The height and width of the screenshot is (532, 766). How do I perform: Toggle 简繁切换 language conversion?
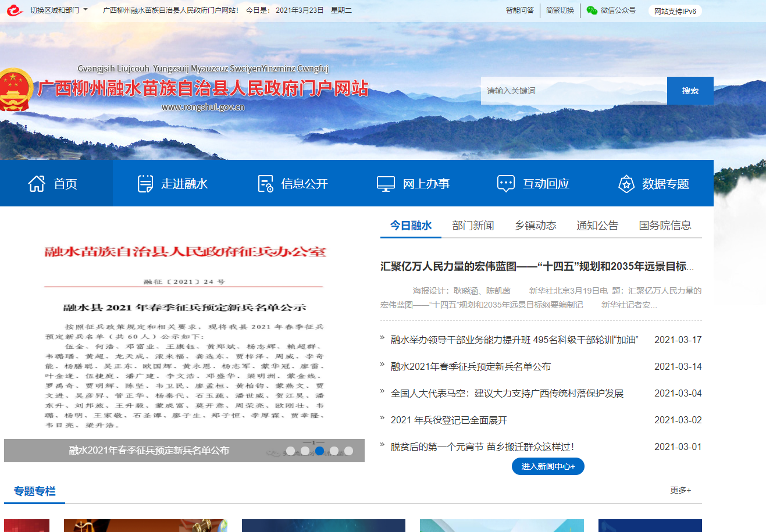pos(560,10)
